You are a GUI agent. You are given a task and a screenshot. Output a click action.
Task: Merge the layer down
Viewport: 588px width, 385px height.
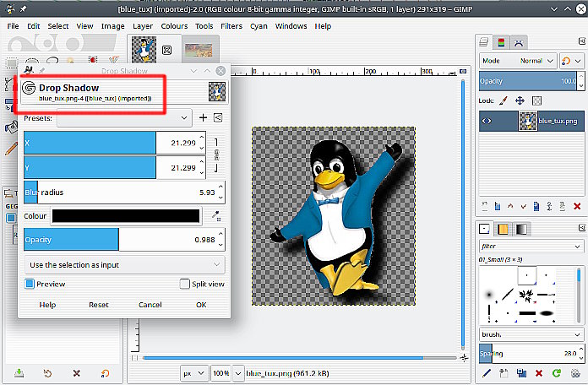[x=563, y=206]
